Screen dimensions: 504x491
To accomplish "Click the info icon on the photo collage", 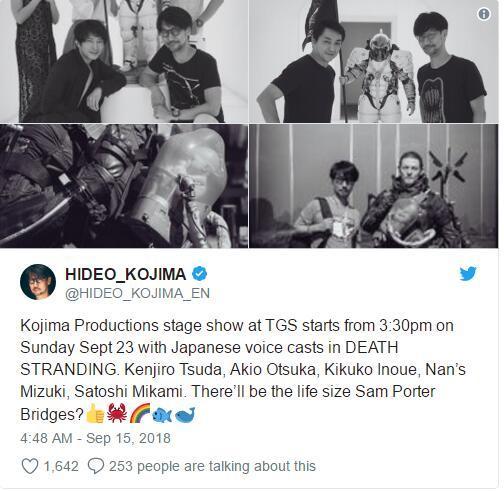I will click(x=484, y=14).
